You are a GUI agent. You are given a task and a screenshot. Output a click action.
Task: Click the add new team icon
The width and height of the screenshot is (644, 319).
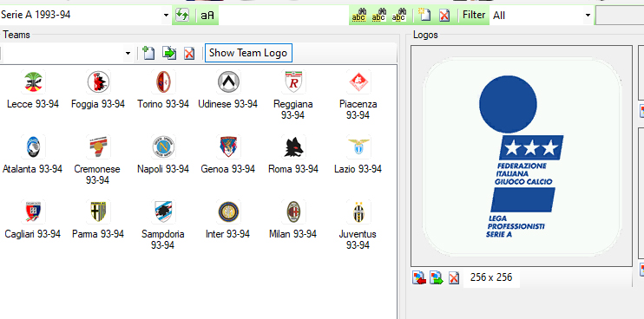tap(148, 53)
